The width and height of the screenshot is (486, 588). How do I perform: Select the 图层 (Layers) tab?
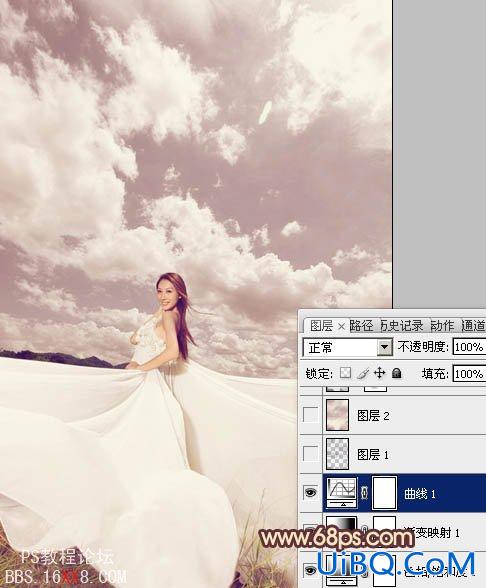pyautogui.click(x=321, y=326)
